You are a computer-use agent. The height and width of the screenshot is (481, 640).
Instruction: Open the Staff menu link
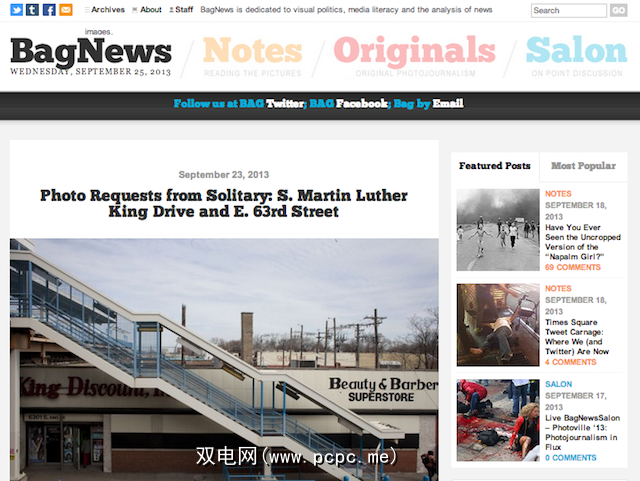point(184,9)
